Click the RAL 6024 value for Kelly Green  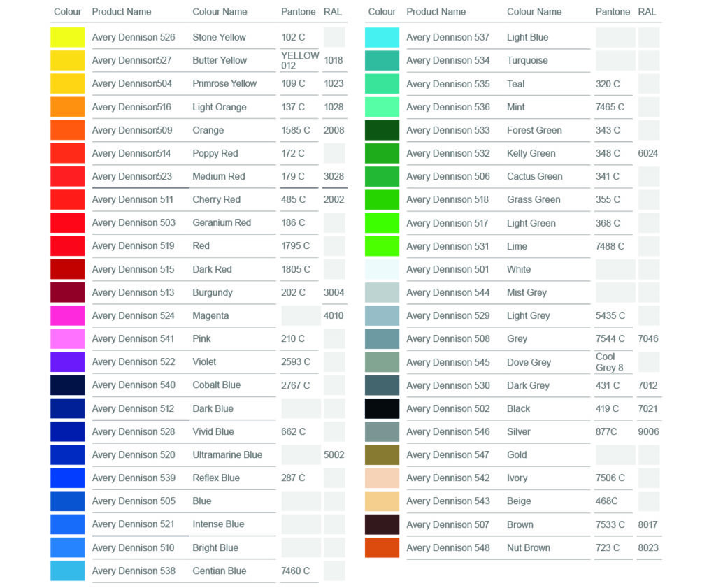click(x=647, y=153)
